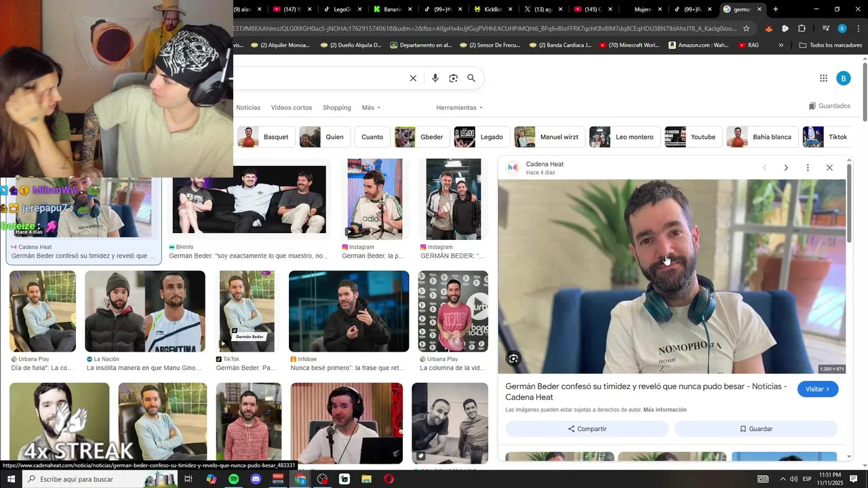Open Google Lens image search

pyautogui.click(x=453, y=78)
